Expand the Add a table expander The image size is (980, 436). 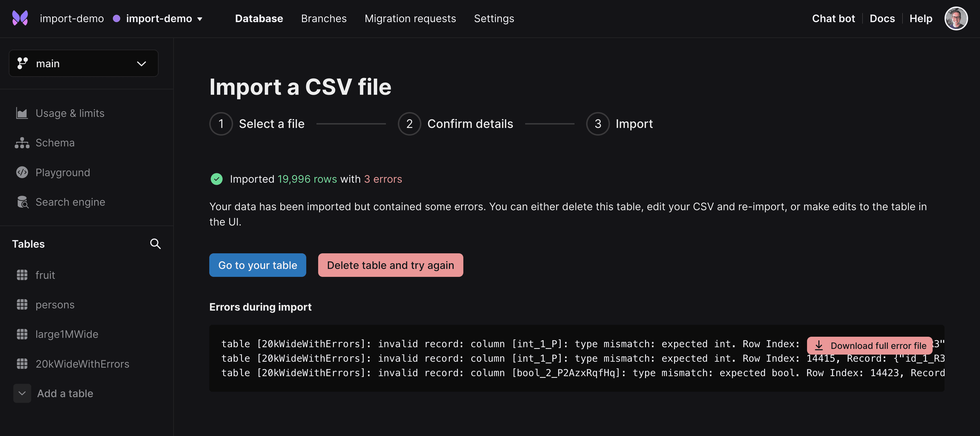click(22, 393)
